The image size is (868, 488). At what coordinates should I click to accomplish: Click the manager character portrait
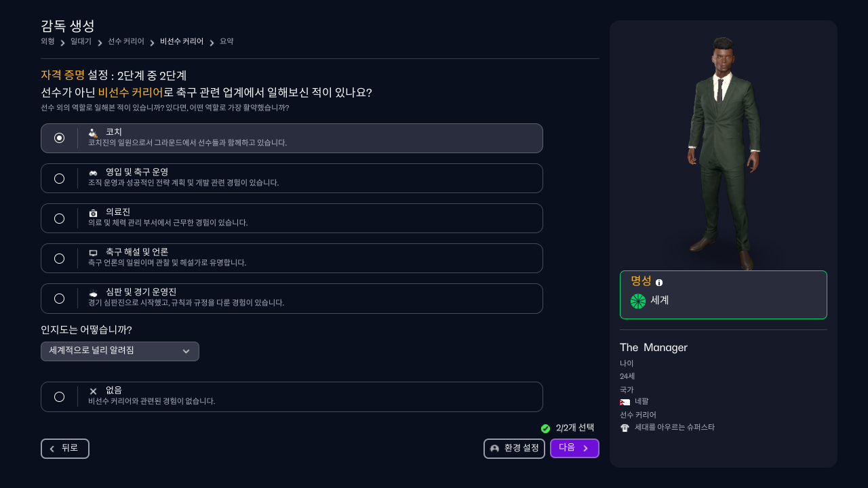pyautogui.click(x=723, y=149)
